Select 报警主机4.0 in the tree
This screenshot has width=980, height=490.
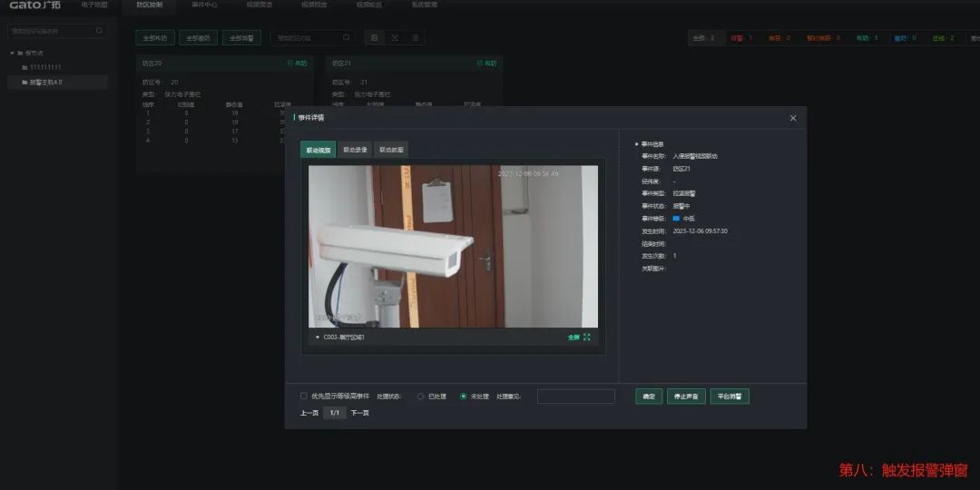tap(45, 82)
